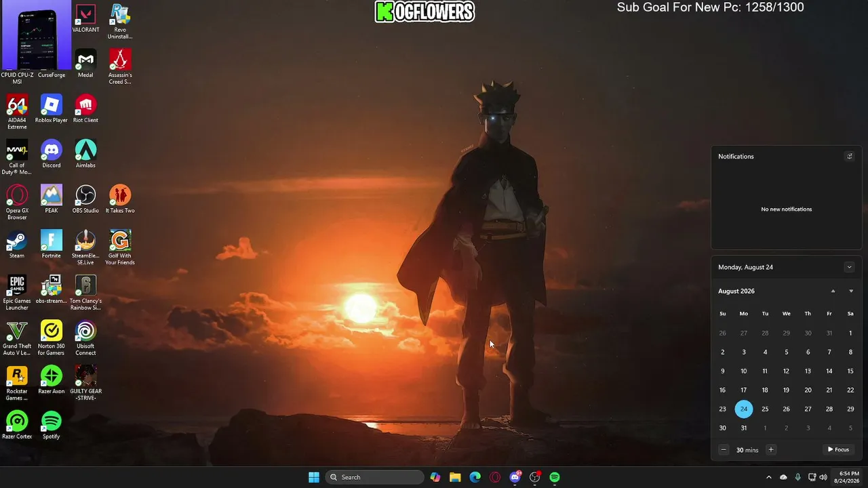
Task: Select the Fortnite desktop icon
Action: (52, 245)
